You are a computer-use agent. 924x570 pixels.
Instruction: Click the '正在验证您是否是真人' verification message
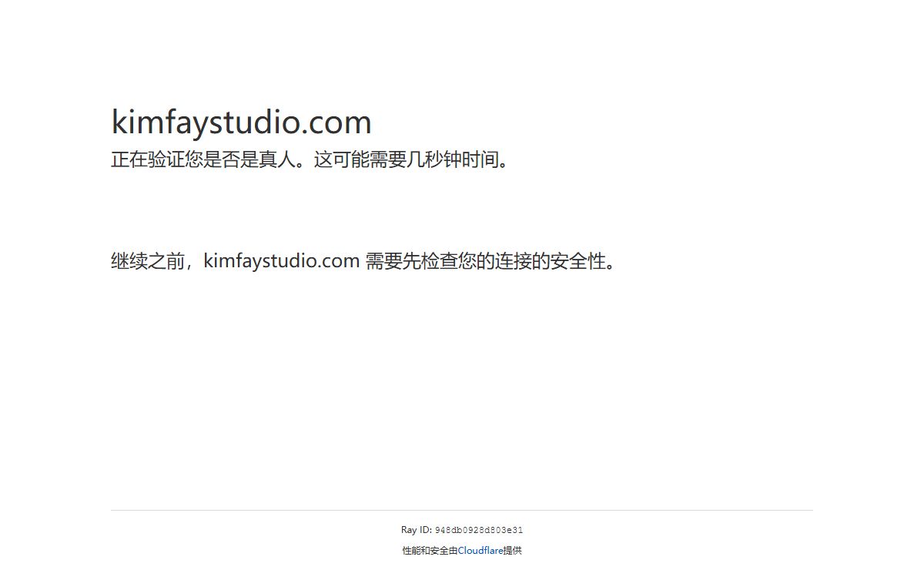[311, 160]
